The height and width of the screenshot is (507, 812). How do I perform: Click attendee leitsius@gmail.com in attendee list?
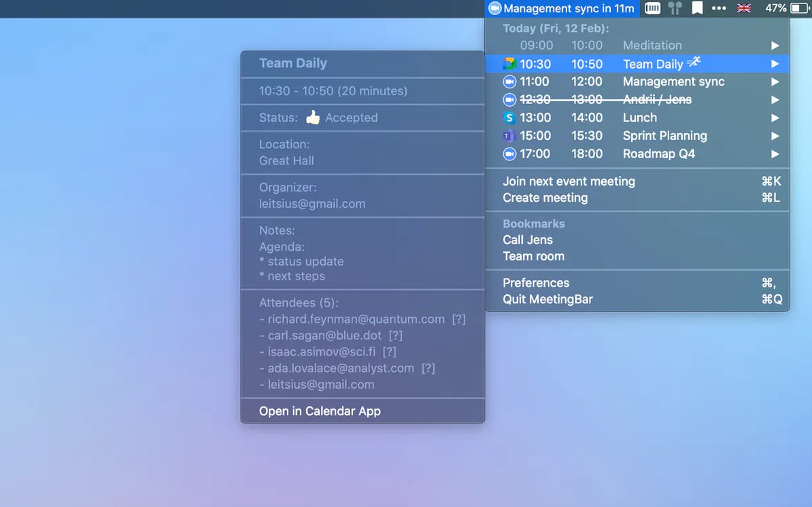click(320, 385)
